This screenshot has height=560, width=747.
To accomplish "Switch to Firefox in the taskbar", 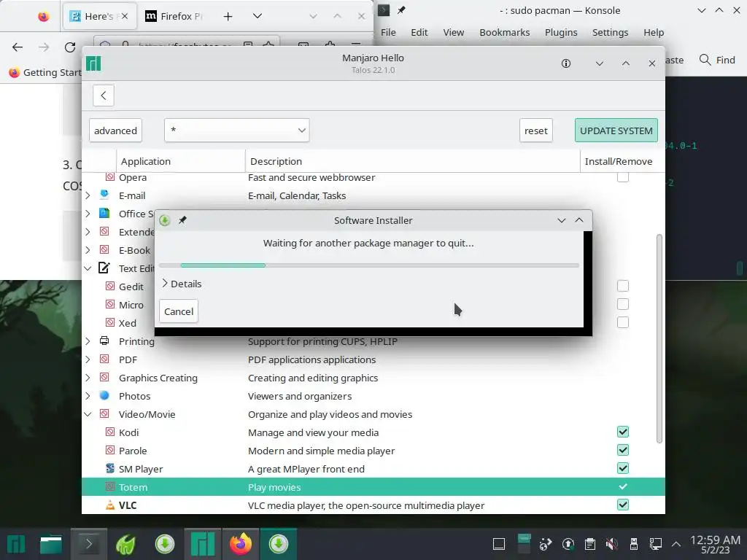I will pyautogui.click(x=241, y=544).
